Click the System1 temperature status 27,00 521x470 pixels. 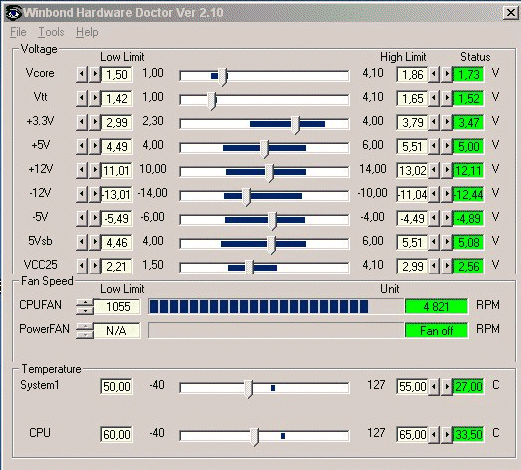tap(468, 386)
